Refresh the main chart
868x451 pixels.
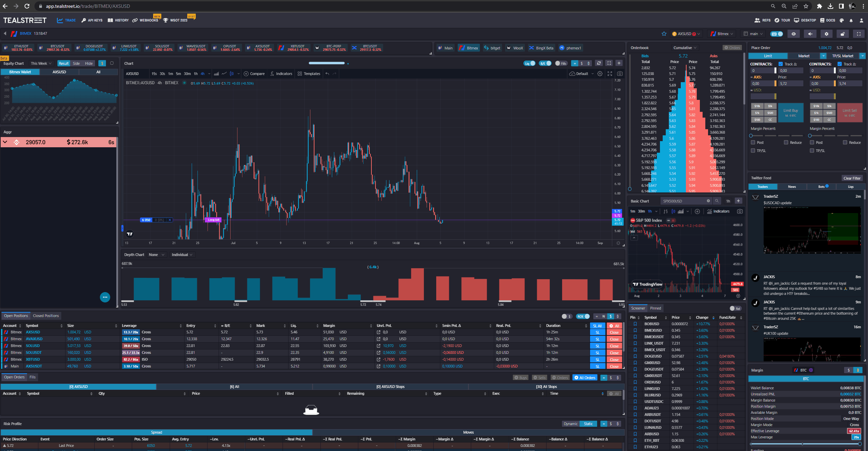(599, 63)
